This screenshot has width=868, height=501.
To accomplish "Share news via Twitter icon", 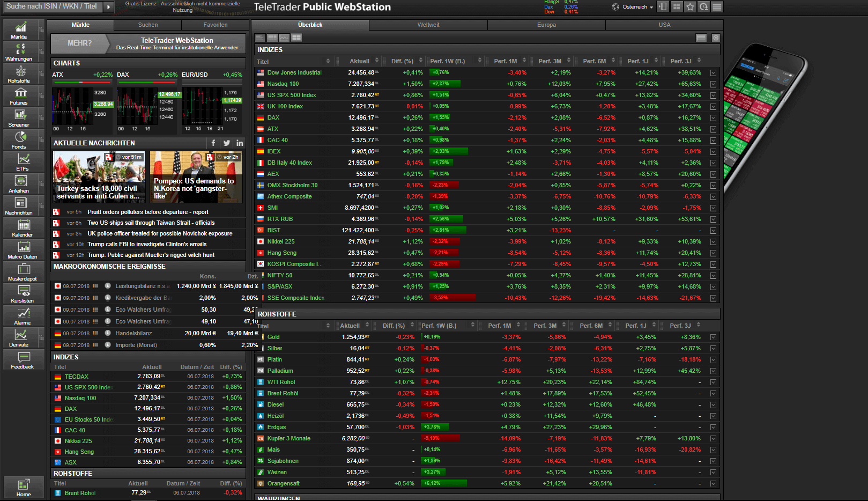I will pos(227,143).
